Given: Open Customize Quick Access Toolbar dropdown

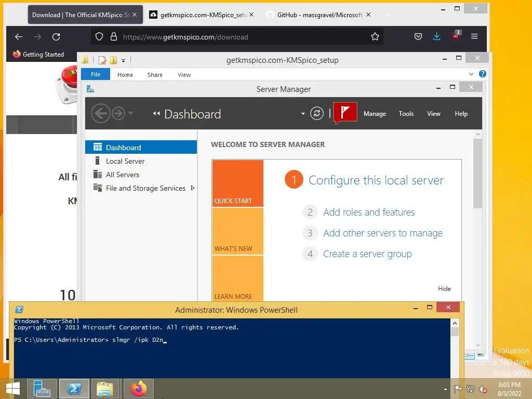Looking at the screenshot, I should (x=124, y=61).
